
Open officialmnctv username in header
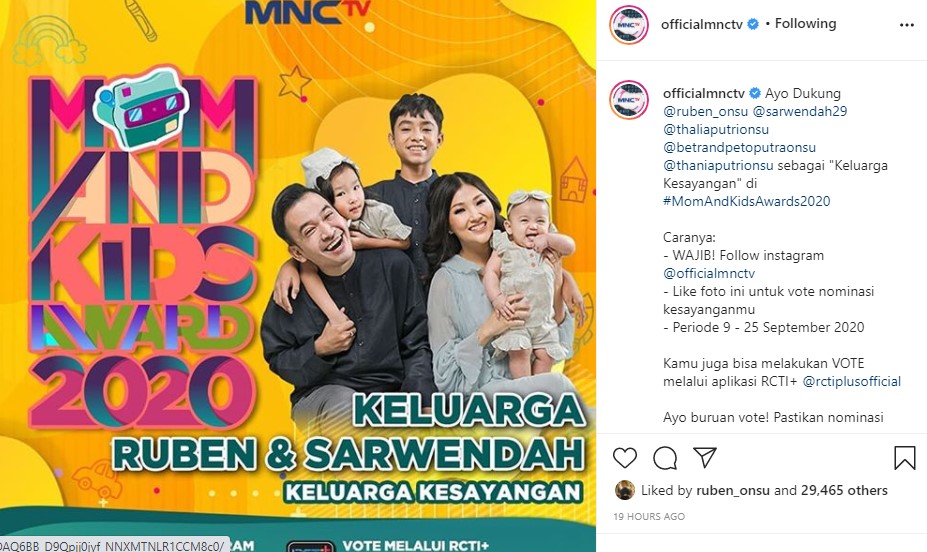[x=701, y=24]
